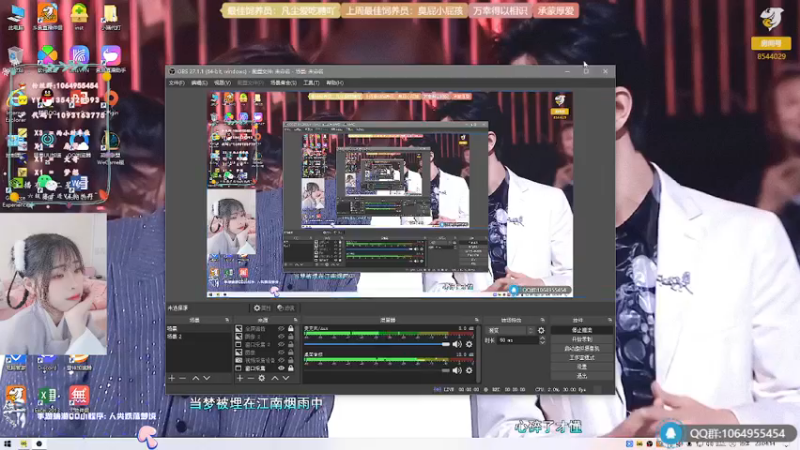Select 场景 2 in the scenes list
The image size is (800, 450).
(198, 337)
